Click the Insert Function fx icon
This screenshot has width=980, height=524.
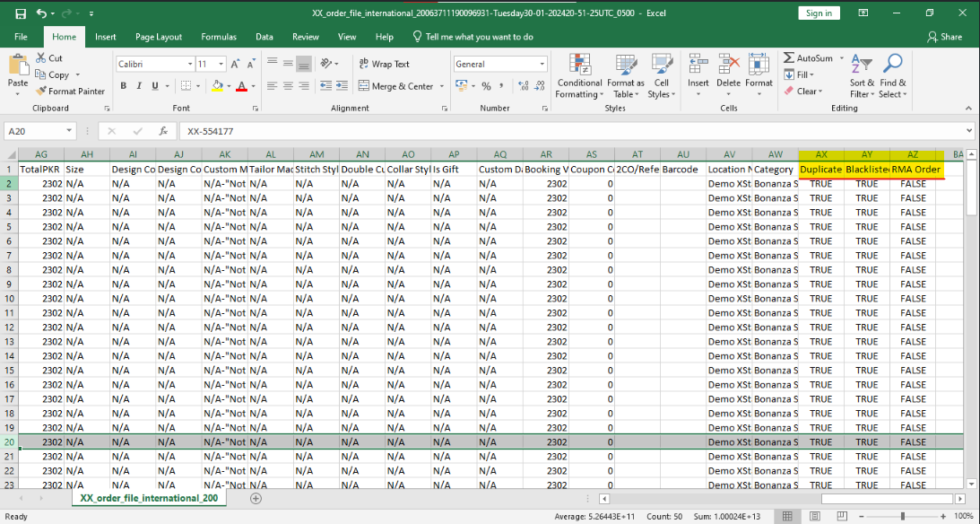[x=162, y=131]
